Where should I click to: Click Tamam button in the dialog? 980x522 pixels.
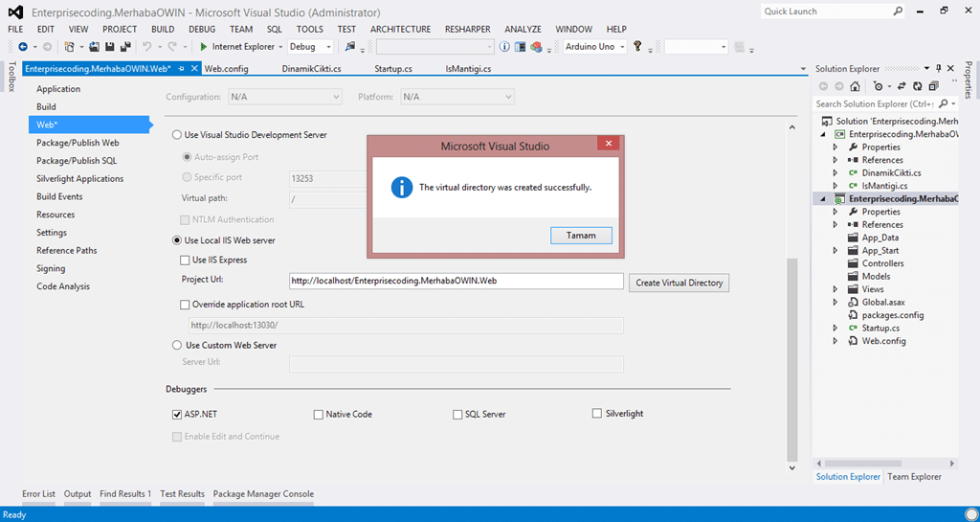[581, 236]
